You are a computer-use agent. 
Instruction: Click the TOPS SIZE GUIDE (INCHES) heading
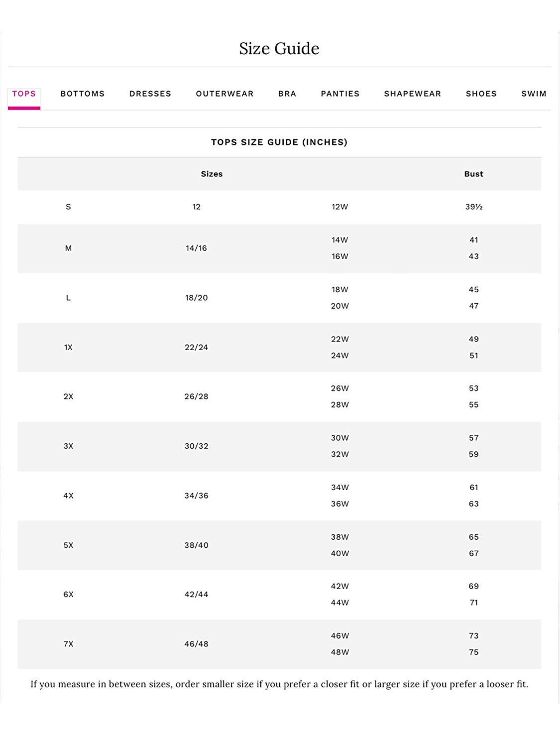pyautogui.click(x=280, y=142)
